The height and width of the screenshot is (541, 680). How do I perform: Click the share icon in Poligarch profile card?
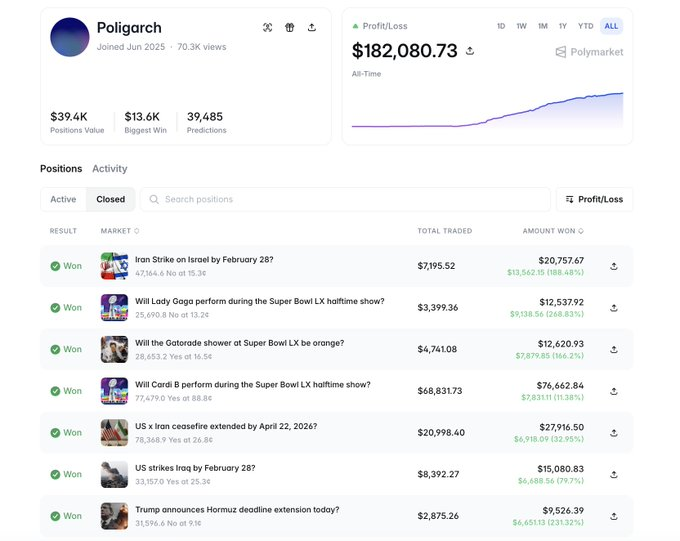click(312, 28)
